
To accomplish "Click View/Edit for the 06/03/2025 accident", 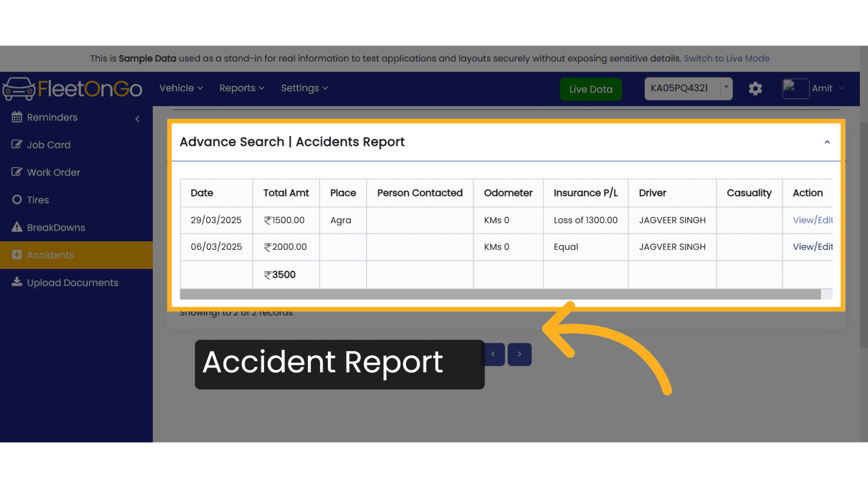I will tap(812, 247).
